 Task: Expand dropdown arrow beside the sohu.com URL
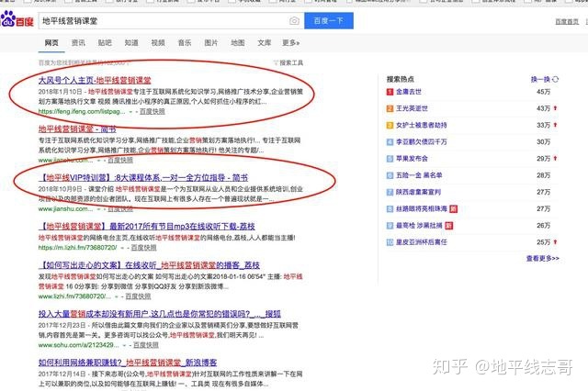pos(124,345)
